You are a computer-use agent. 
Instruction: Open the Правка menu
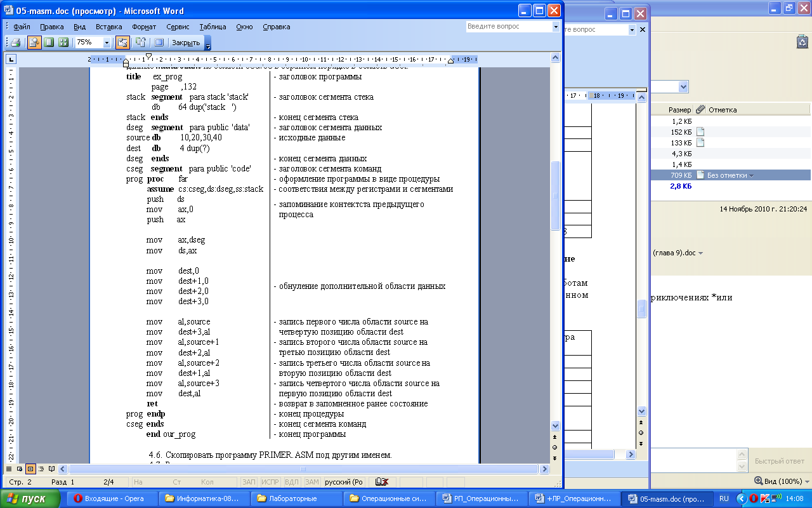[x=51, y=27]
